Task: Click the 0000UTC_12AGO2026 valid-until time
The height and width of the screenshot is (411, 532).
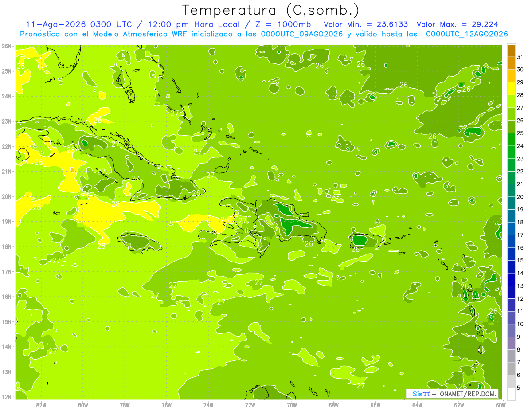Action: [x=467, y=34]
